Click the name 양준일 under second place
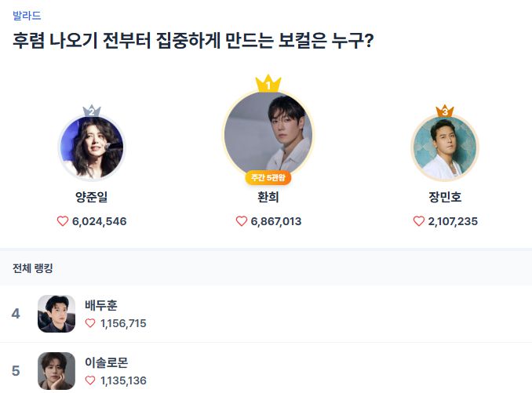 point(92,198)
